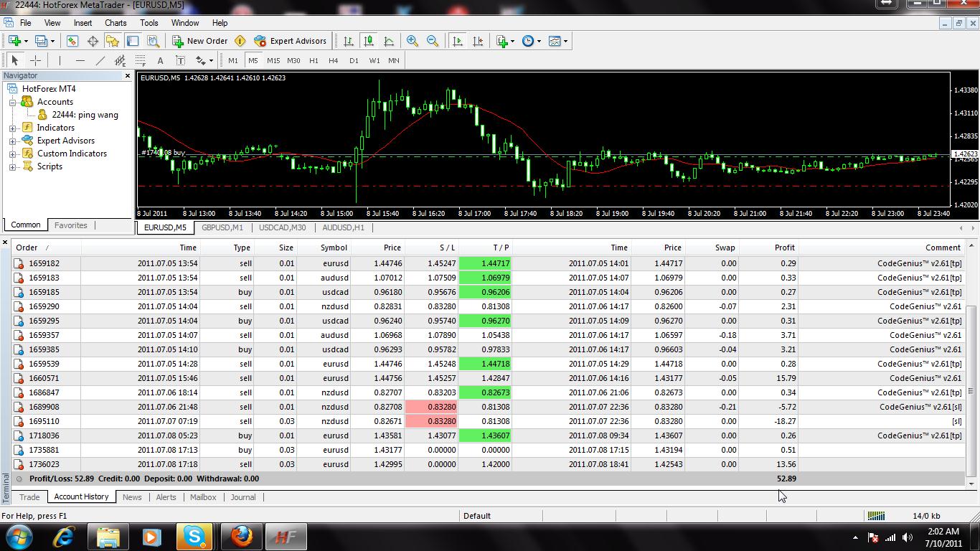
Task: Toggle the Navigator panel toolbar button
Action: pyautogui.click(x=113, y=41)
